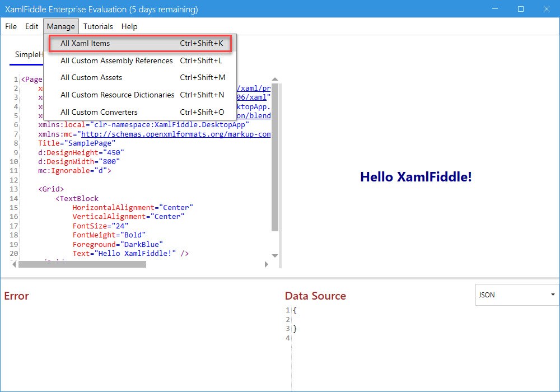Choose All Custom Resource Dictionaries

pyautogui.click(x=141, y=95)
